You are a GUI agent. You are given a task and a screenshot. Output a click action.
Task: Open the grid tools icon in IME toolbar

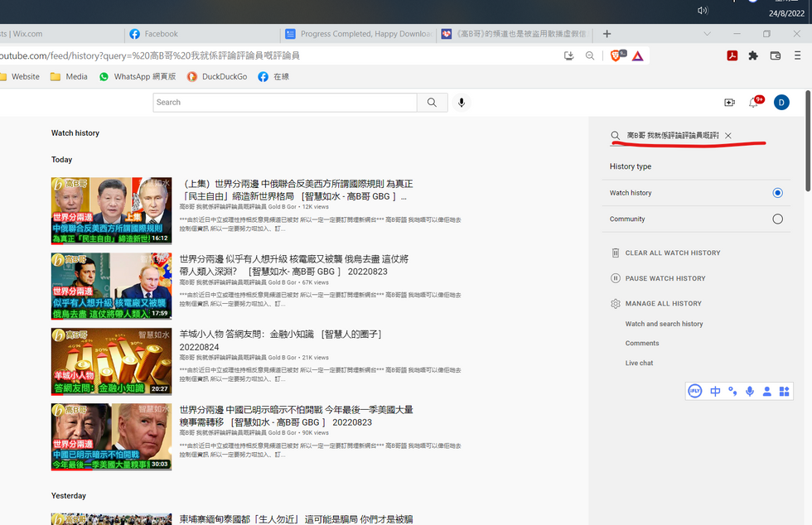[x=784, y=392]
